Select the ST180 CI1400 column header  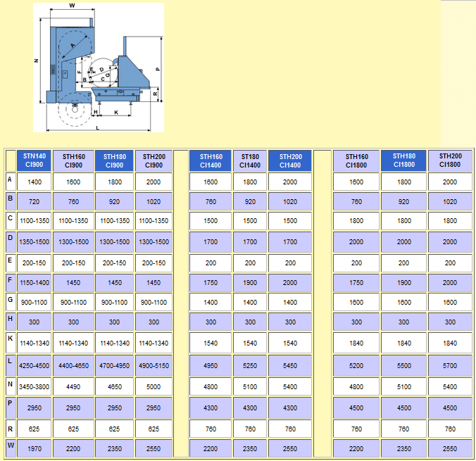[x=250, y=160]
